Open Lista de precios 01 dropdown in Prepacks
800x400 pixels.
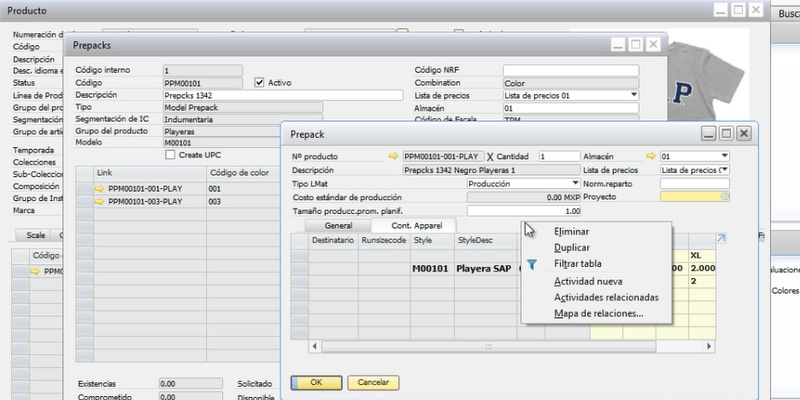point(633,95)
